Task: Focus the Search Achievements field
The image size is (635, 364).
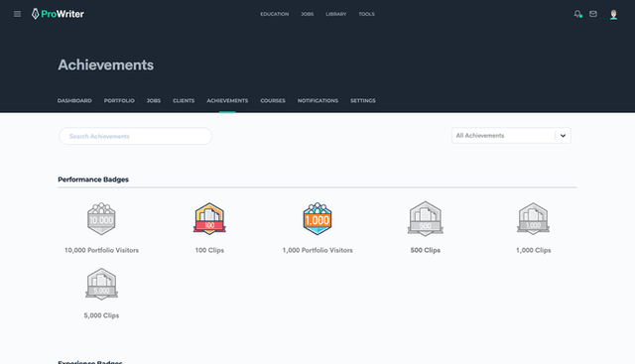Action: pyautogui.click(x=135, y=136)
